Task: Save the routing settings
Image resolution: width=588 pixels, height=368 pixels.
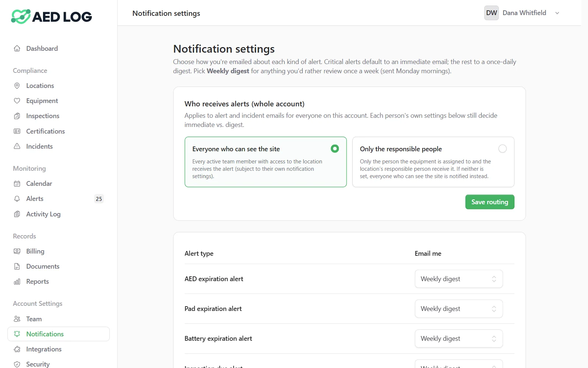Action: pyautogui.click(x=490, y=202)
